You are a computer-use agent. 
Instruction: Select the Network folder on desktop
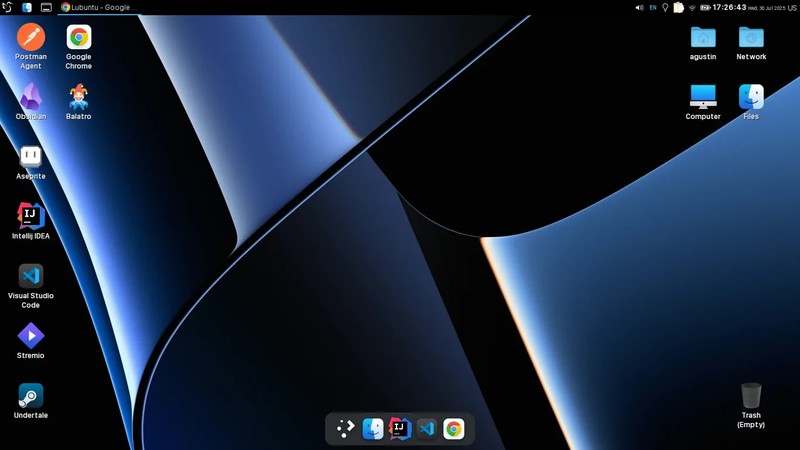pyautogui.click(x=751, y=43)
